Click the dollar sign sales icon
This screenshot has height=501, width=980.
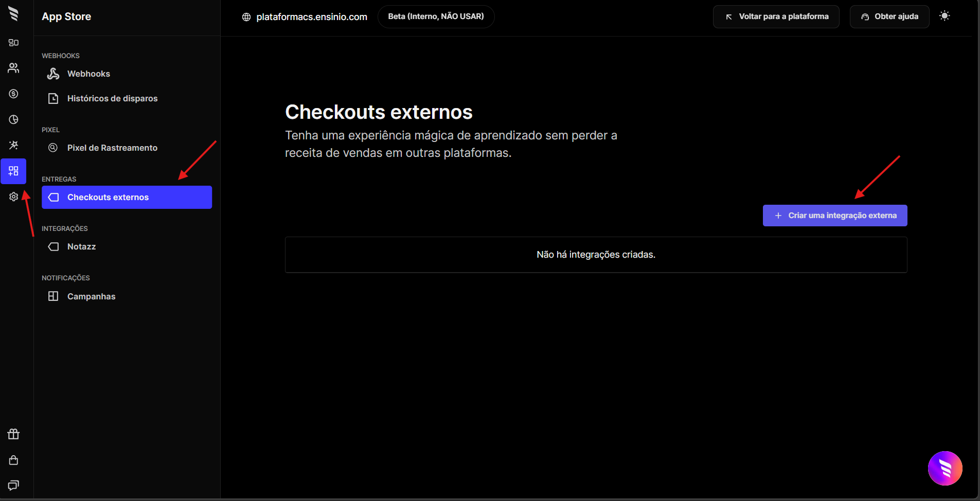[13, 94]
